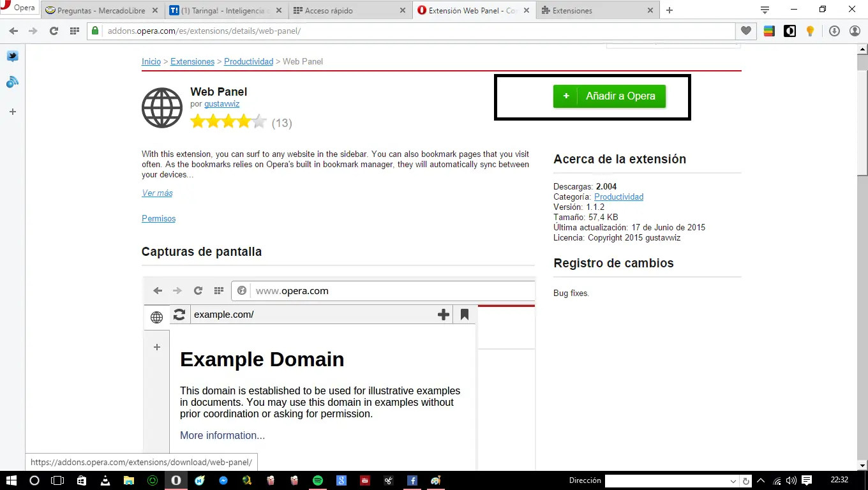Click the Web Panel globe logo
Image resolution: width=868 pixels, height=490 pixels.
click(x=162, y=108)
